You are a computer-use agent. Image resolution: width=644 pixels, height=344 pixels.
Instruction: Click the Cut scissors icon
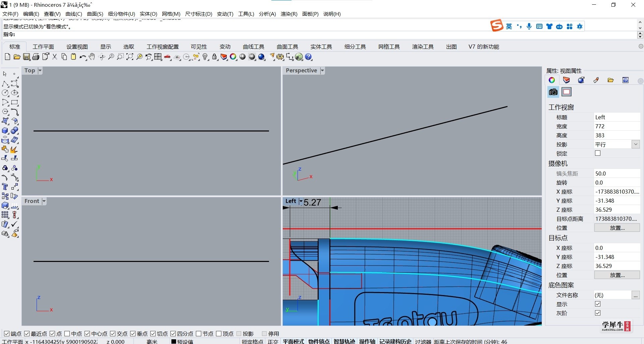(55, 57)
